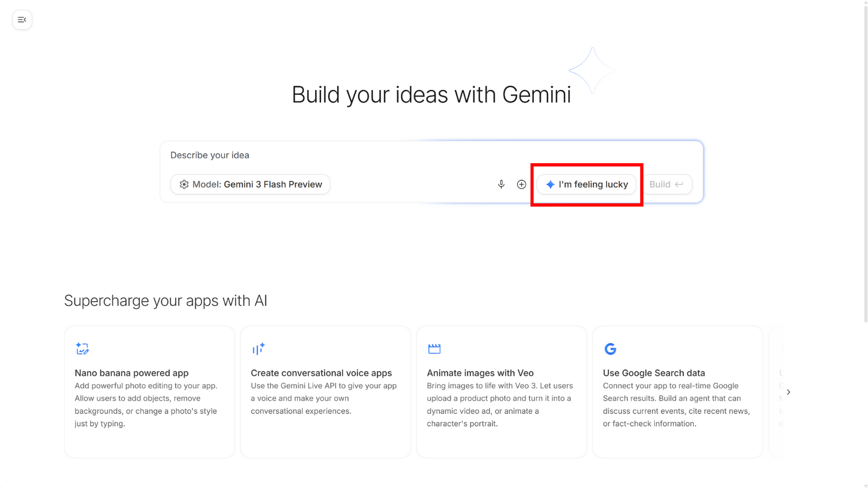Open the sidebar navigation menu
This screenshot has width=868, height=488.
pos(22,20)
